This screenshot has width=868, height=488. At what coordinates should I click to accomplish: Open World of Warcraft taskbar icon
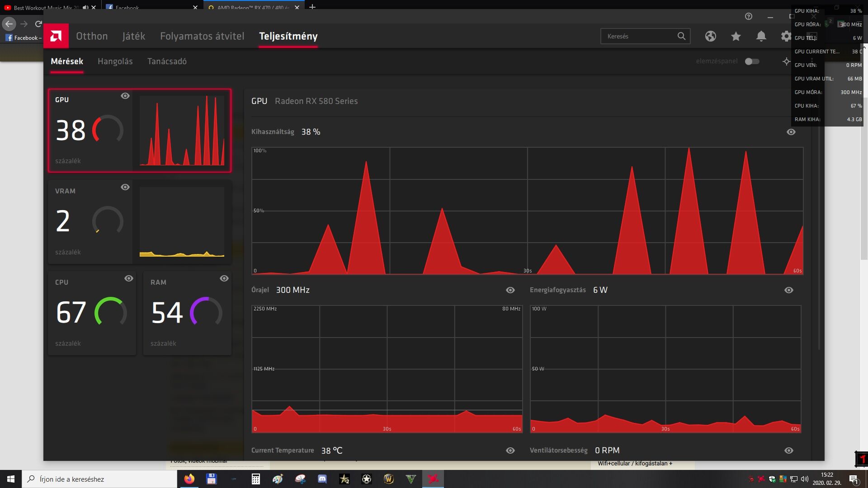(x=389, y=479)
